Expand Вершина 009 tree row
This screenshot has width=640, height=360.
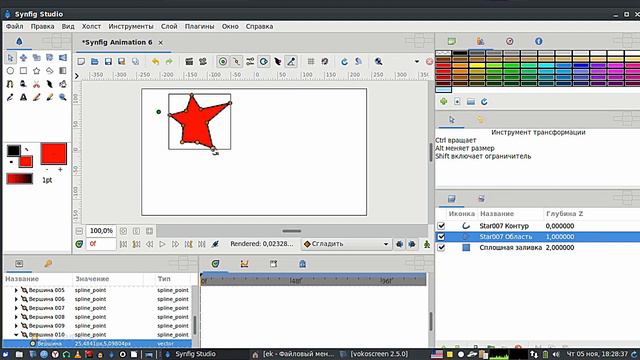click(16, 326)
